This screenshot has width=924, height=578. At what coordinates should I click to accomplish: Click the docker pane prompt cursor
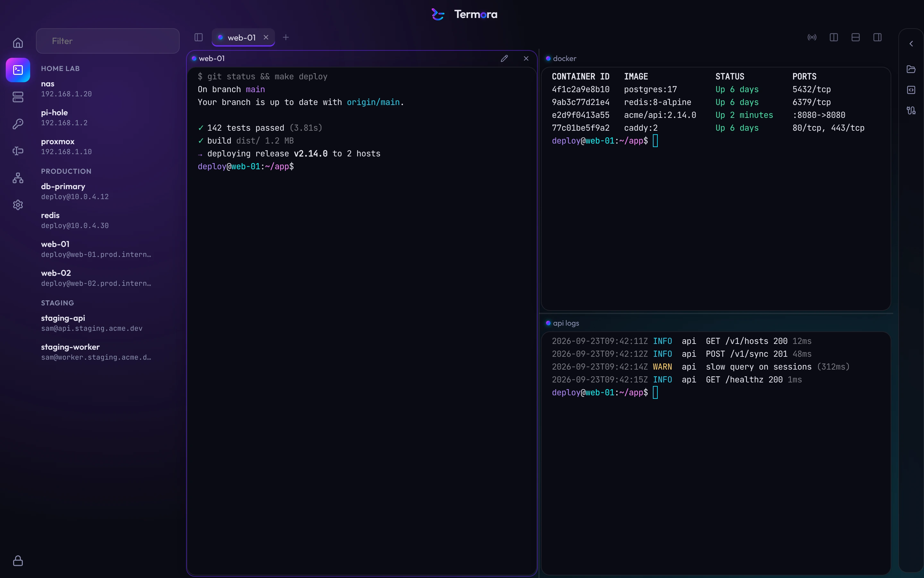point(655,141)
